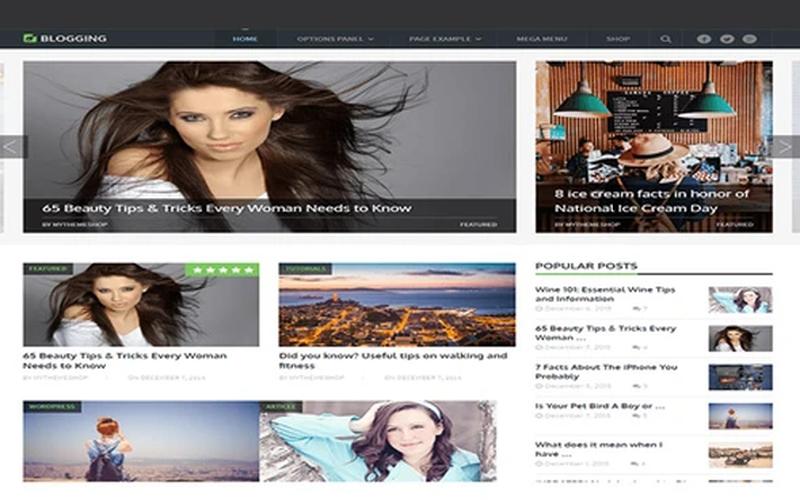
Task: Click the FEATURED category tag on beauty post
Action: tap(48, 269)
